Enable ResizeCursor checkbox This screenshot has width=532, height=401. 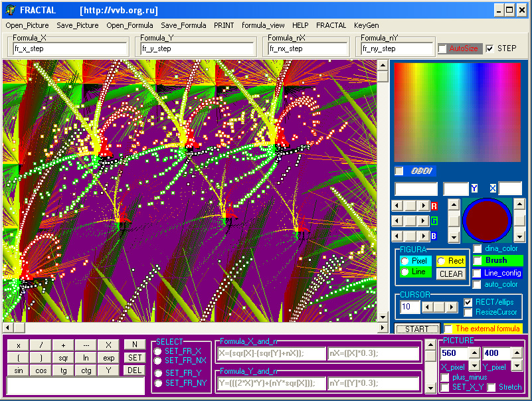(x=468, y=313)
